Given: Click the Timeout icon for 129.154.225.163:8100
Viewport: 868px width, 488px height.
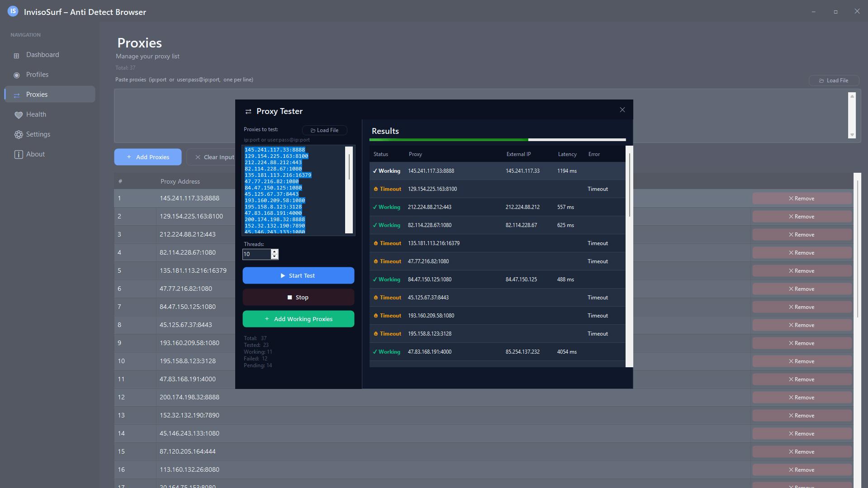Looking at the screenshot, I should coord(375,189).
